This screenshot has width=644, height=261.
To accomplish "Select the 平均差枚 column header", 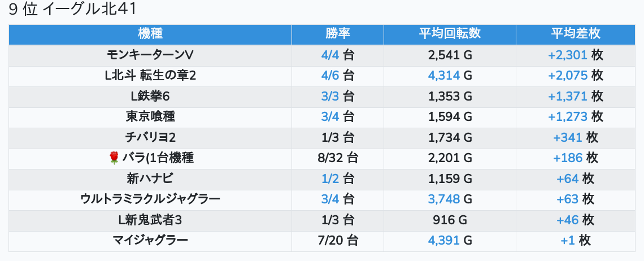I will coord(575,34).
